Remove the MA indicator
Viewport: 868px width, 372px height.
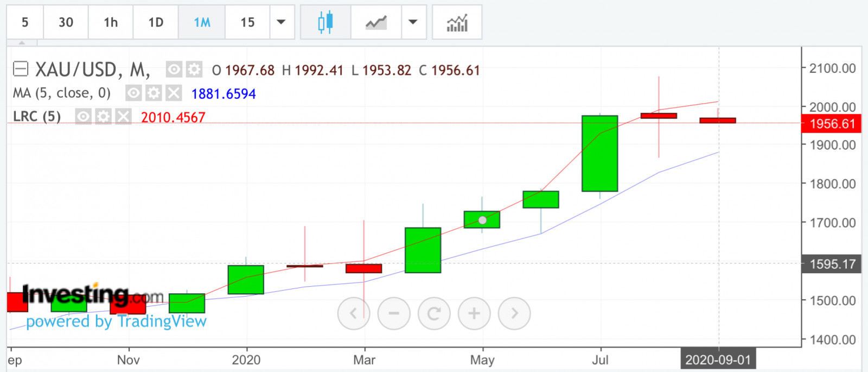coord(174,93)
